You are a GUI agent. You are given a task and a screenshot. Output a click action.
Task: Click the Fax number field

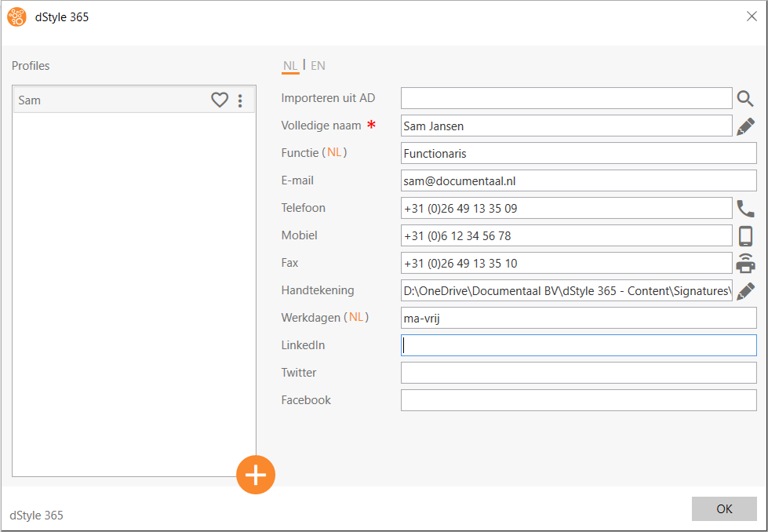click(x=566, y=263)
